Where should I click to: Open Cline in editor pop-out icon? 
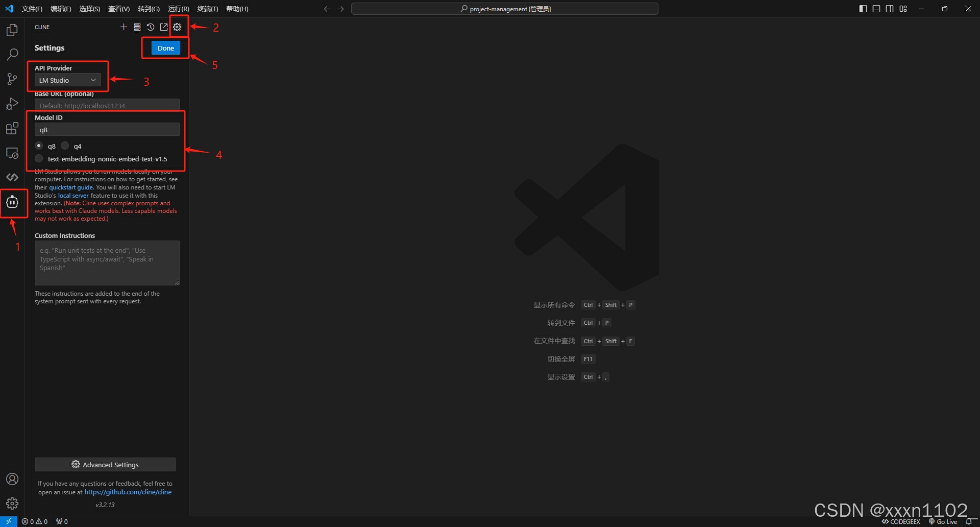[x=164, y=27]
